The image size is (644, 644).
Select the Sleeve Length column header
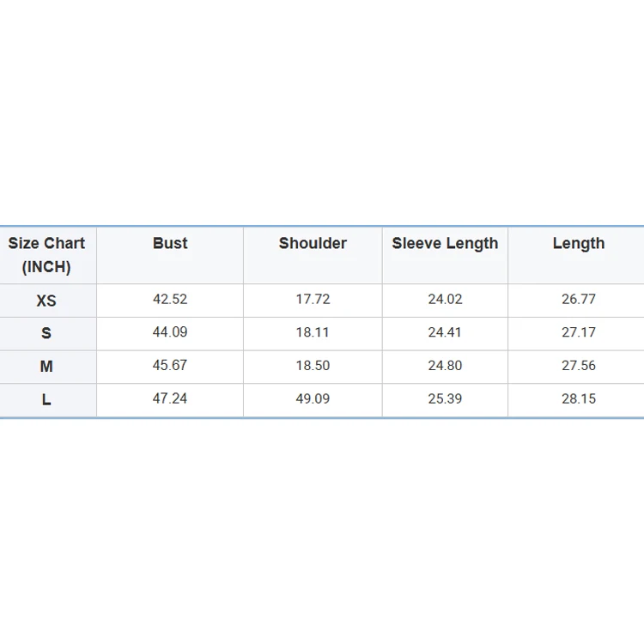pos(445,244)
